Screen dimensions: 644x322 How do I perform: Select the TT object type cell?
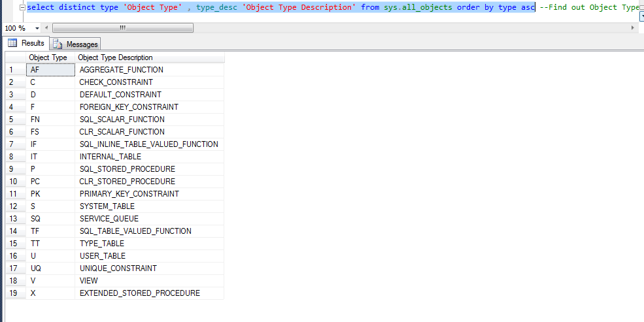[50, 244]
